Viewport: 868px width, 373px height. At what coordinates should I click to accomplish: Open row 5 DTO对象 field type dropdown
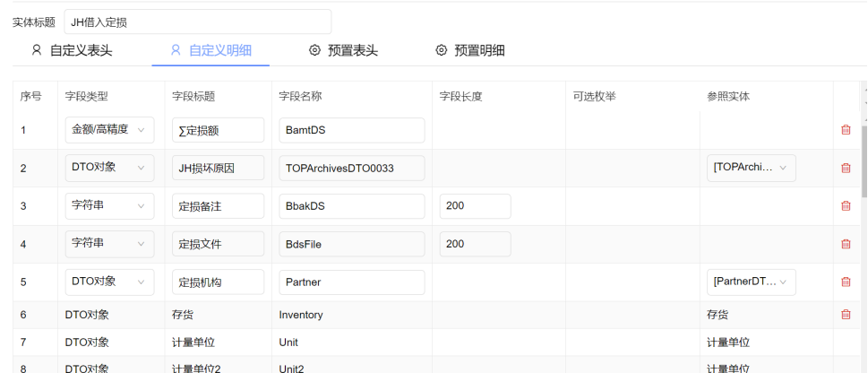[x=109, y=282]
